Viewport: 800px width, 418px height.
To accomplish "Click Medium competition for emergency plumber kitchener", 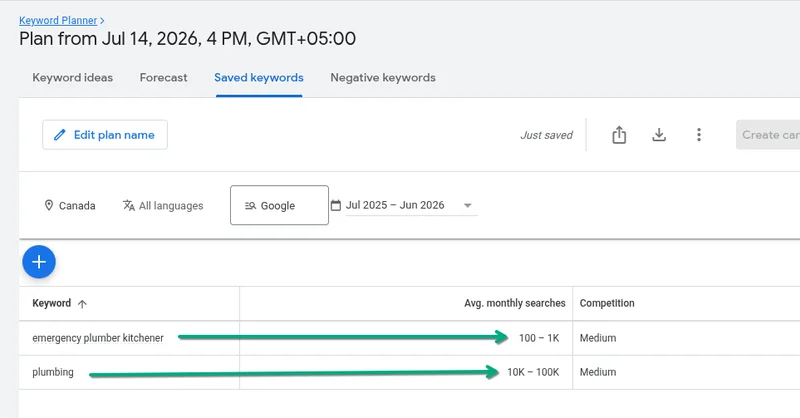I will (597, 338).
